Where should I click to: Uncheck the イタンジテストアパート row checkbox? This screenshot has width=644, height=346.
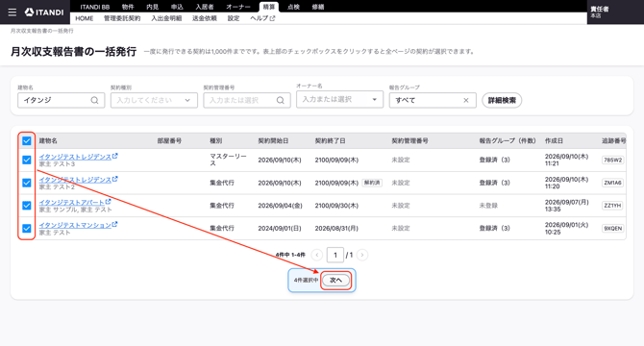click(x=27, y=206)
